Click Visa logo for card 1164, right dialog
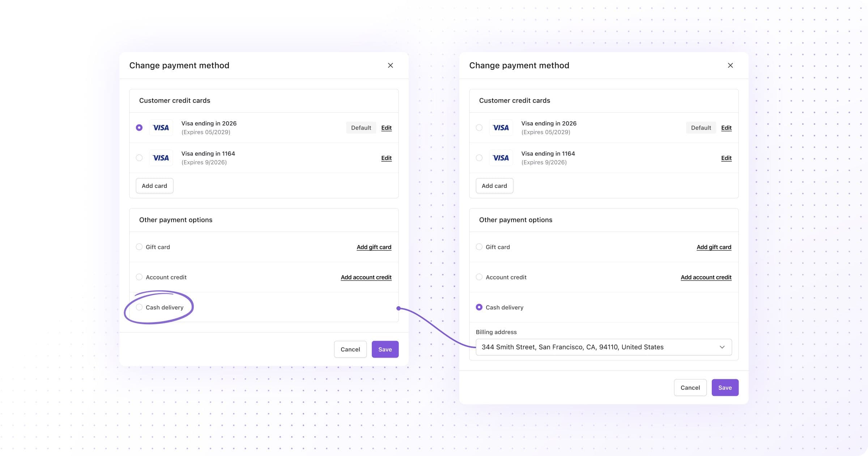This screenshot has height=456, width=868. (501, 158)
